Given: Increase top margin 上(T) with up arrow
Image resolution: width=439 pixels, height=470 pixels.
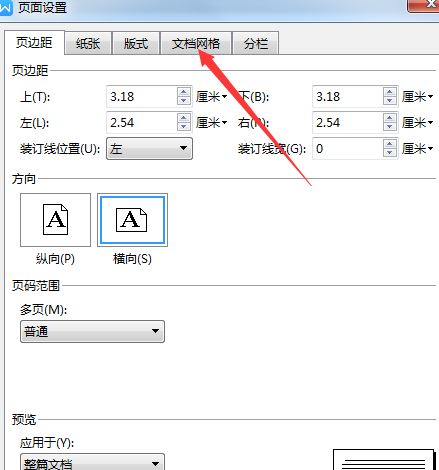Looking at the screenshot, I should pos(184,92).
